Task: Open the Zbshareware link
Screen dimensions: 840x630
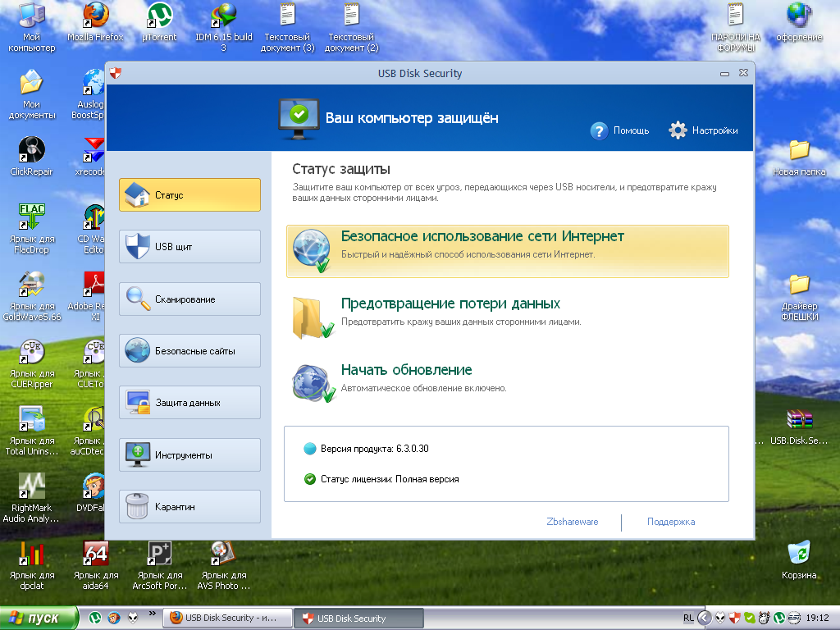Action: click(x=572, y=522)
